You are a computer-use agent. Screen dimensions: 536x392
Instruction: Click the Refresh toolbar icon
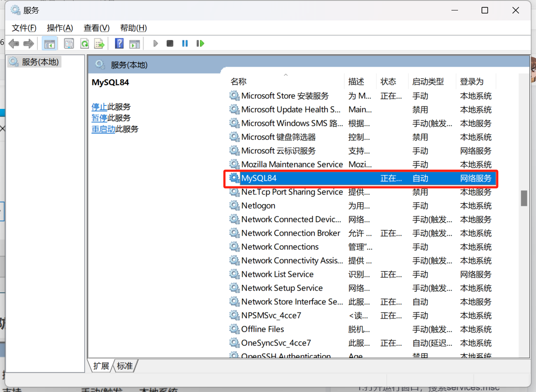click(x=85, y=44)
